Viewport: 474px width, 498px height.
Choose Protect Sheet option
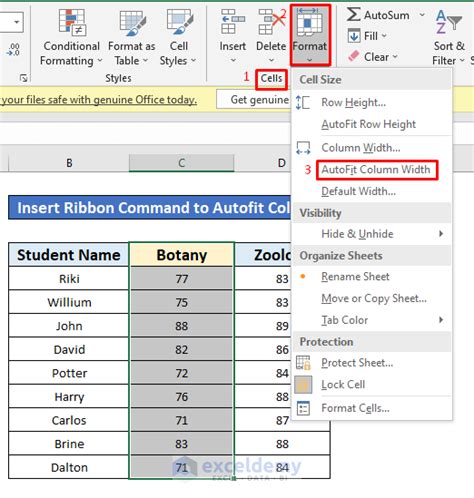(372, 363)
